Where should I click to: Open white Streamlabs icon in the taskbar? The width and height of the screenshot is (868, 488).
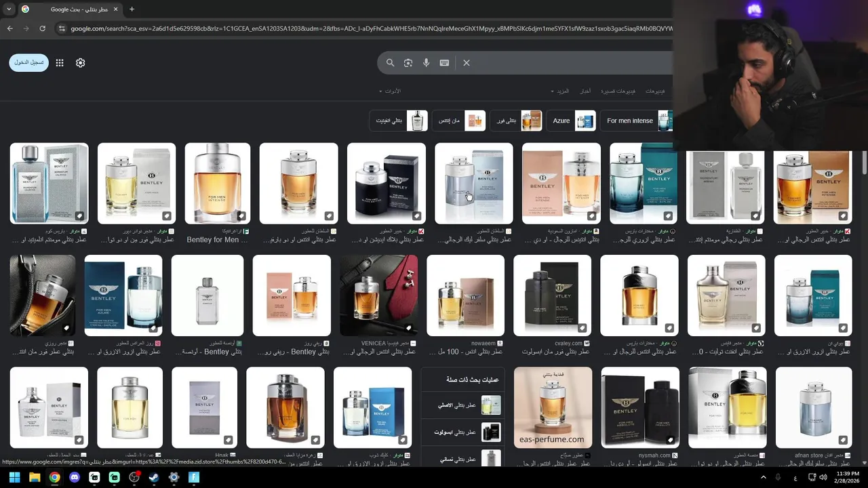94,477
